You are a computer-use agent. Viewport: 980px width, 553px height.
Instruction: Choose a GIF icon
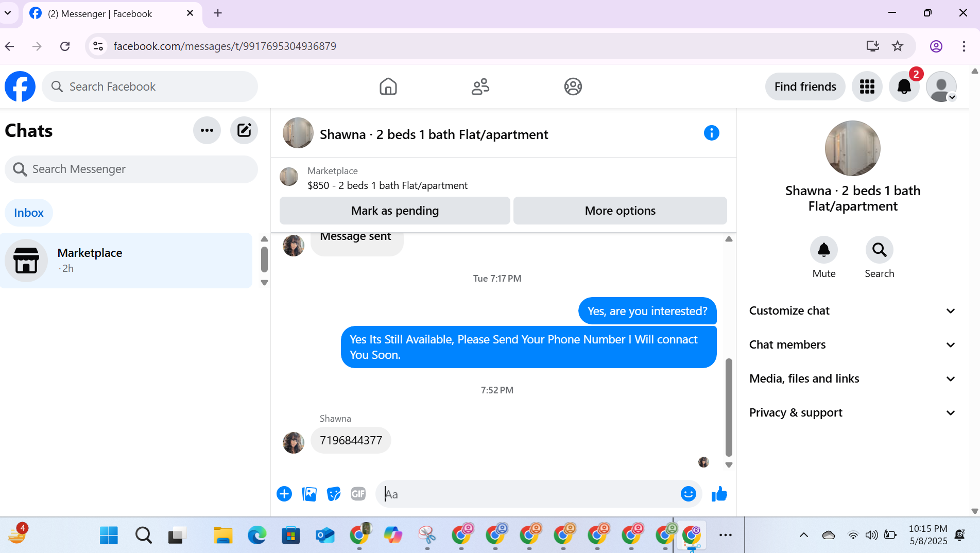coord(358,494)
